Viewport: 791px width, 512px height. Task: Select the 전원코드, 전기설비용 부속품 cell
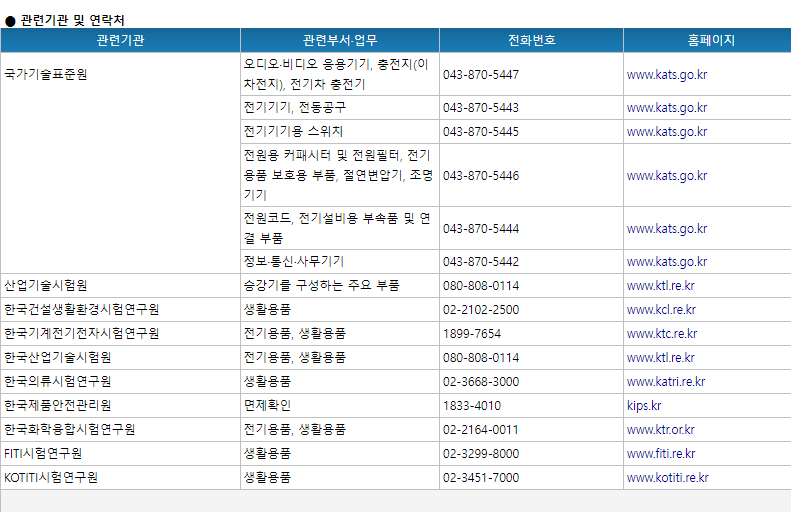tap(340, 228)
